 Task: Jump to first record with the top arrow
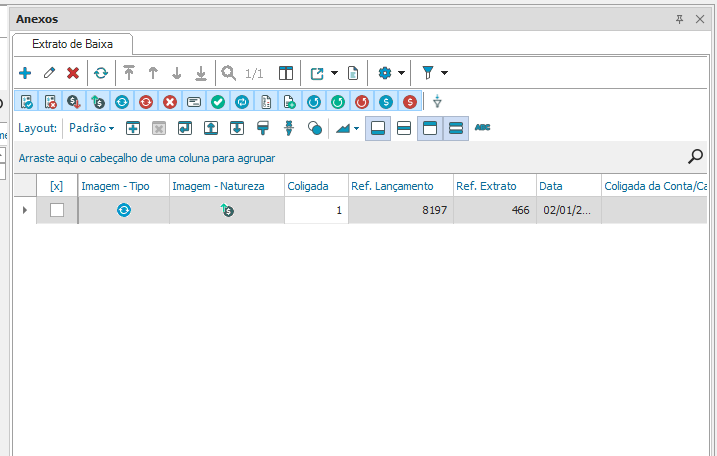[x=129, y=73]
